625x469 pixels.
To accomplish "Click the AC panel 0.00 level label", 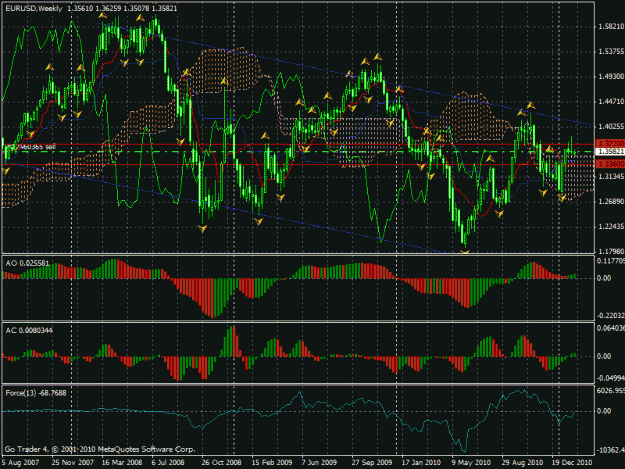I will (x=604, y=356).
